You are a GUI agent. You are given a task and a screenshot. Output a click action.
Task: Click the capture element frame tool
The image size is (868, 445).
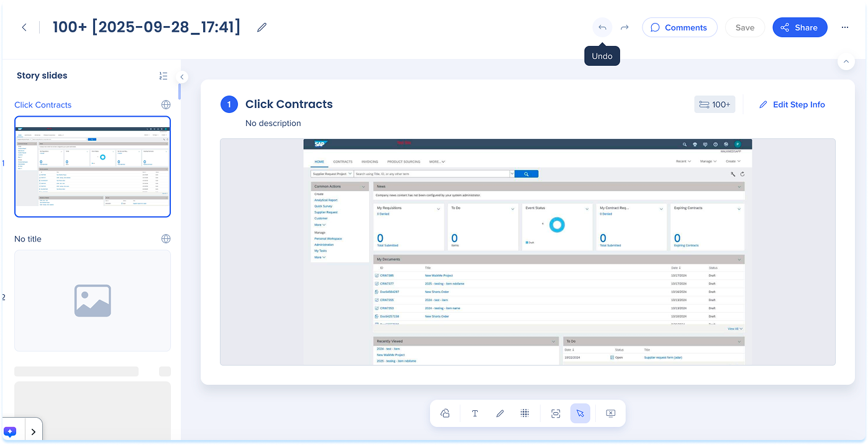click(555, 413)
